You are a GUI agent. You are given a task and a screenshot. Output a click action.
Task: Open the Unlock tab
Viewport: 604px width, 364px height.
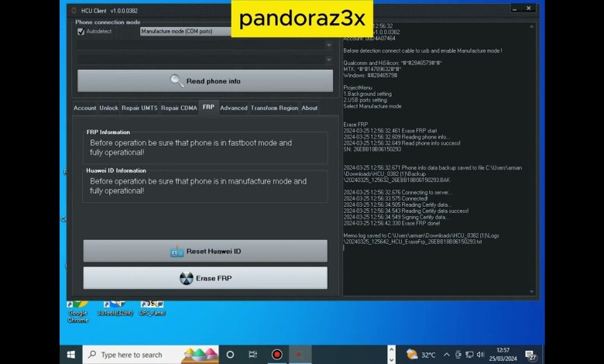click(x=109, y=108)
